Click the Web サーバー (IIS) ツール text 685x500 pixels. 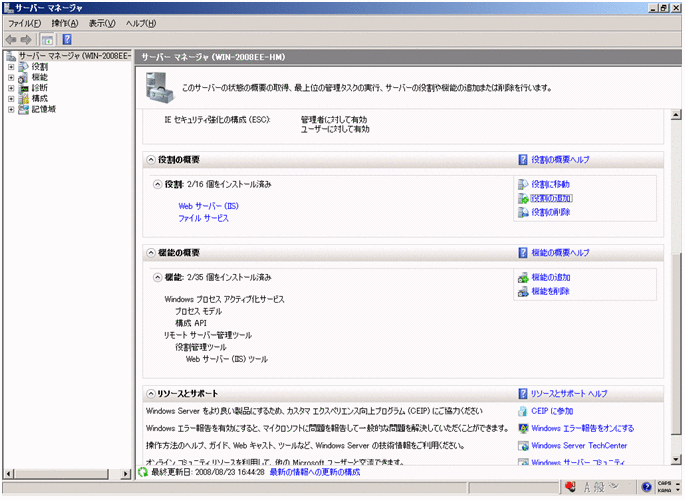pos(227,359)
